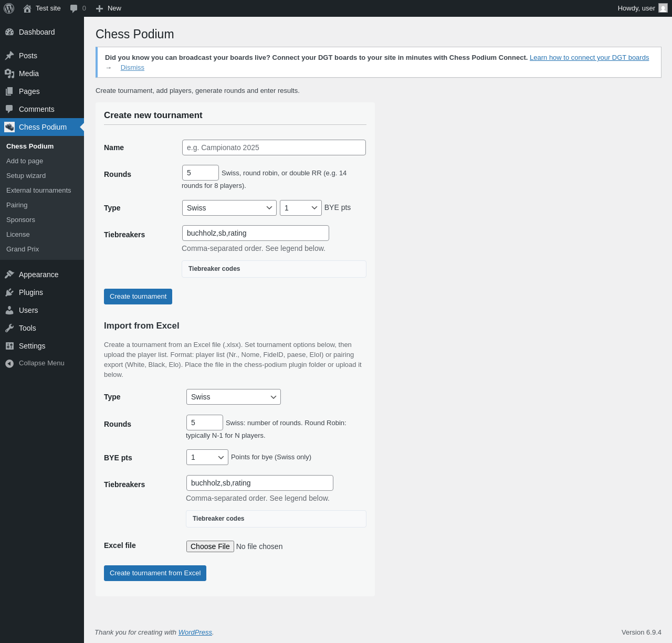Click the Chess Podium plugin icon

(9, 127)
